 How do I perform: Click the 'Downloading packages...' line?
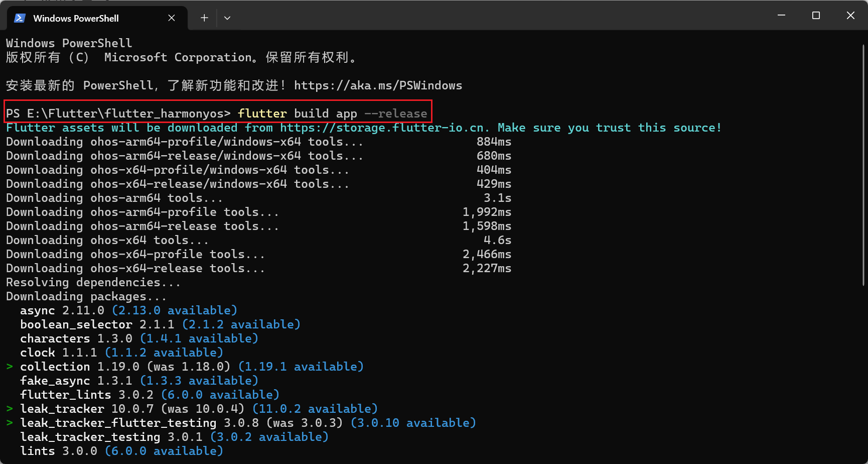point(86,296)
